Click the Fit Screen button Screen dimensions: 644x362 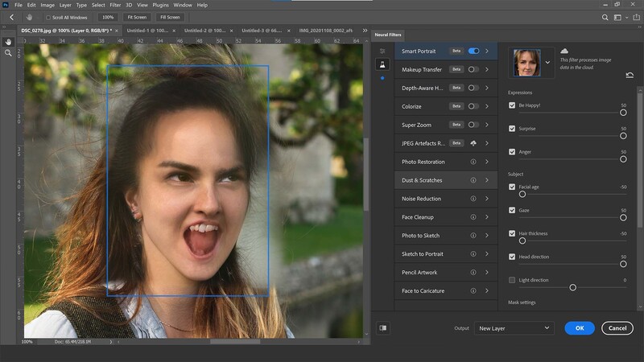[137, 17]
